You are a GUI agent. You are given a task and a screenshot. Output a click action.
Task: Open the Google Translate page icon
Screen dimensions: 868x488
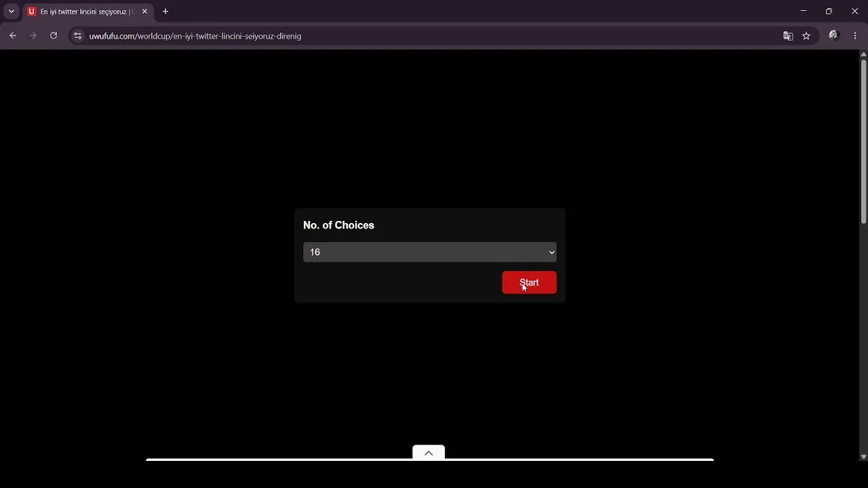coord(788,36)
